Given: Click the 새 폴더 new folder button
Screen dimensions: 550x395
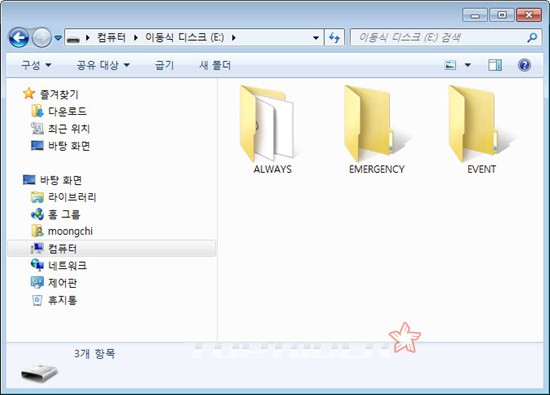Looking at the screenshot, I should pyautogui.click(x=215, y=65).
